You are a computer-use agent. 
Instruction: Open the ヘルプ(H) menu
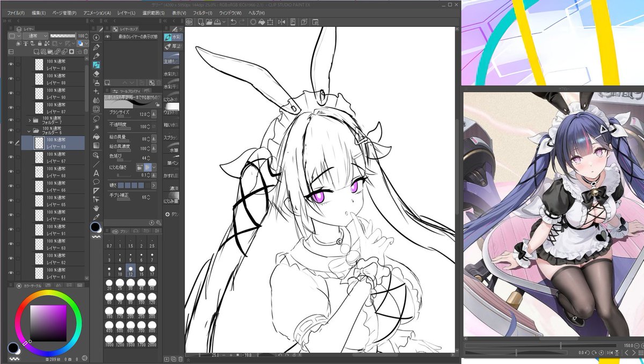tap(255, 12)
